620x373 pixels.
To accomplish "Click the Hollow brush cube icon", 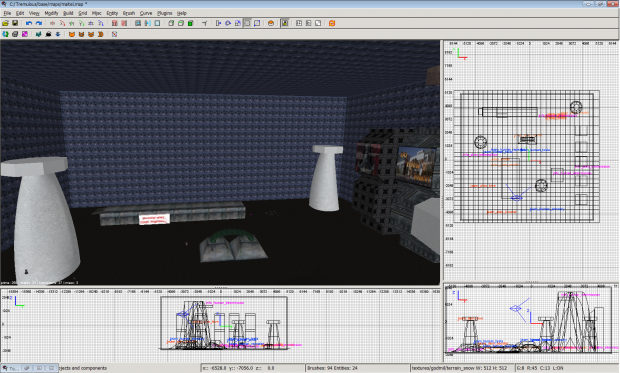I will pyautogui.click(x=171, y=23).
